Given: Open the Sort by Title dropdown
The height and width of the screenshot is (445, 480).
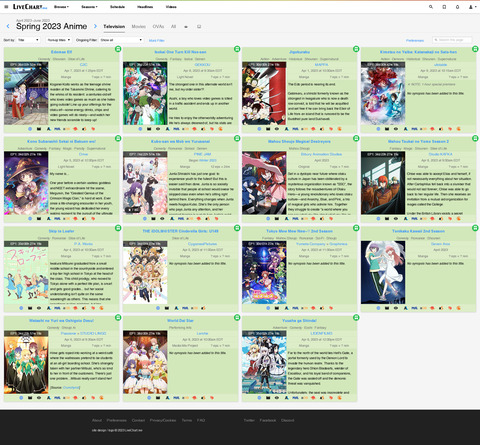Looking at the screenshot, I should [28, 40].
